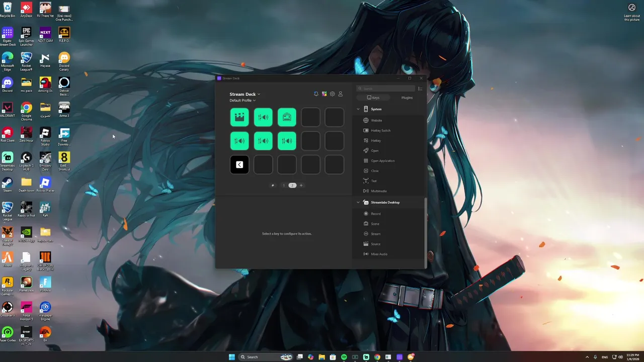This screenshot has height=362, width=644.
Task: Open Learn about this picture
Action: pyautogui.click(x=632, y=12)
